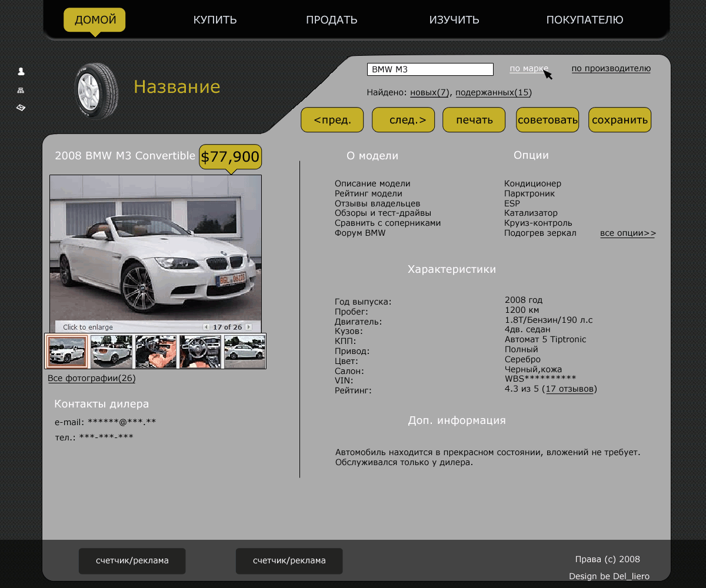Open the Все фотографии(26) link
706x588 pixels.
91,378
